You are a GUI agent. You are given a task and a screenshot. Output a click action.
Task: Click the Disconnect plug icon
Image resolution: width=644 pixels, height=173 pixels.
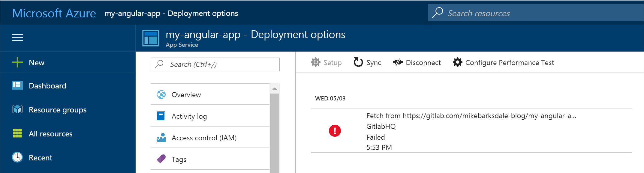pyautogui.click(x=398, y=62)
